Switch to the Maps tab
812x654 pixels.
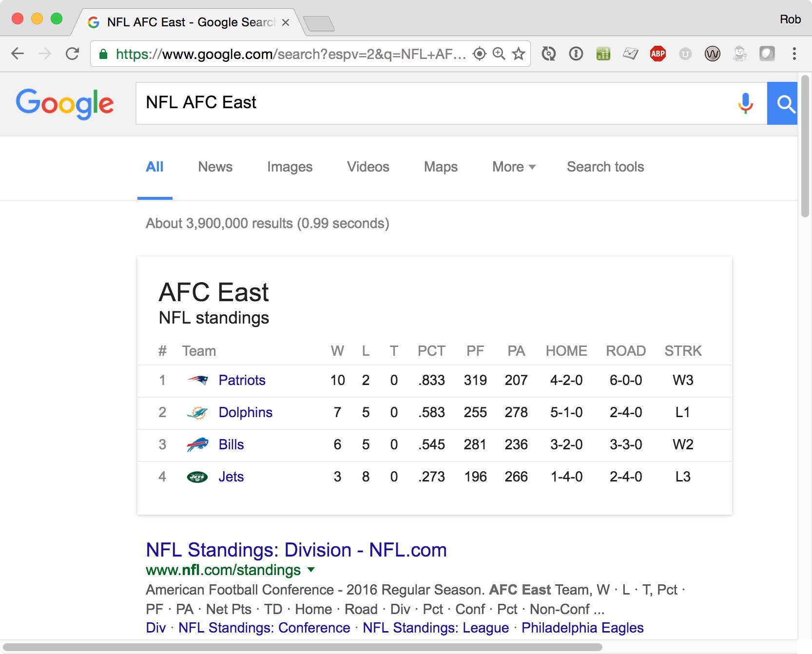coord(441,167)
